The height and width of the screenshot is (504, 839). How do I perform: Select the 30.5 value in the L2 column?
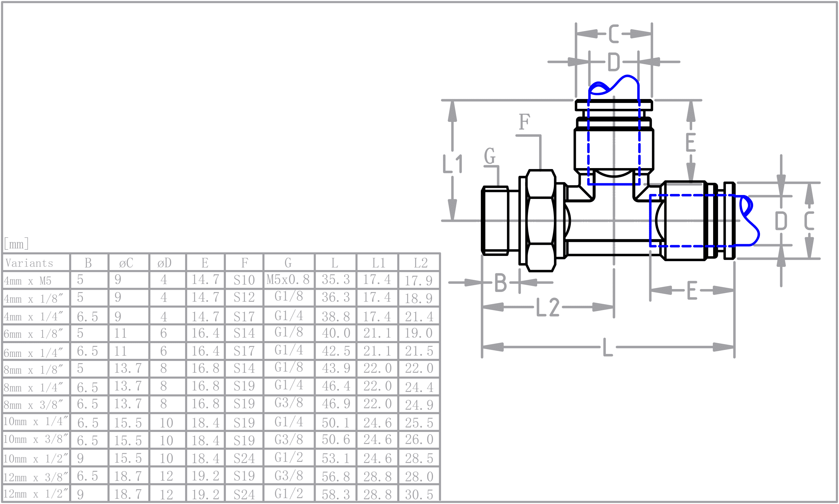point(419,494)
